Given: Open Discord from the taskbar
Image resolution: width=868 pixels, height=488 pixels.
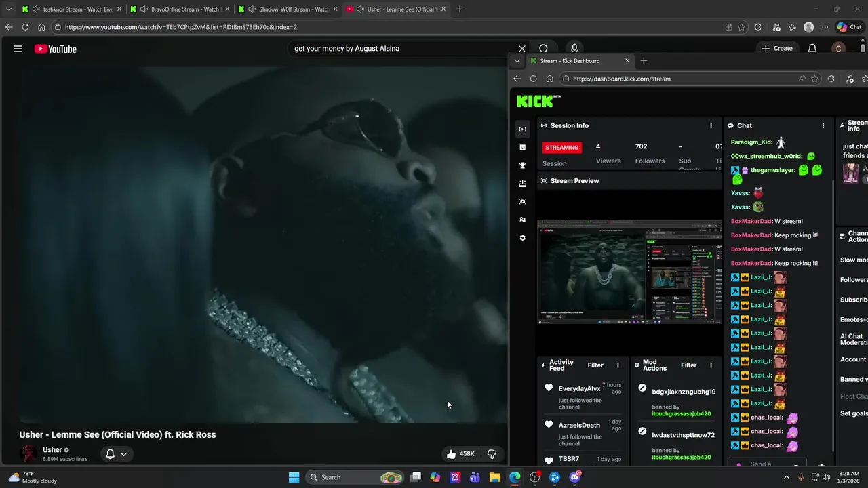Looking at the screenshot, I should [x=574, y=477].
